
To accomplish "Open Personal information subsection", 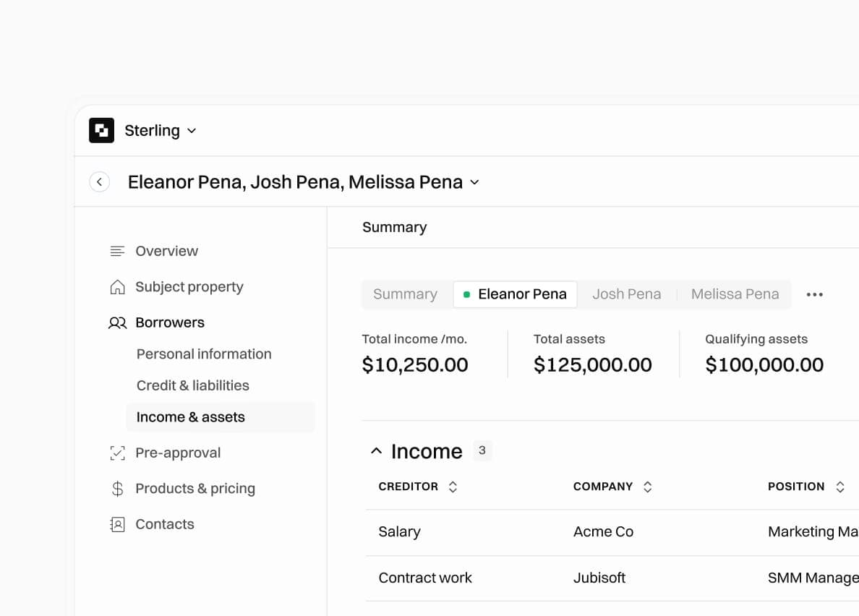I will [x=204, y=354].
